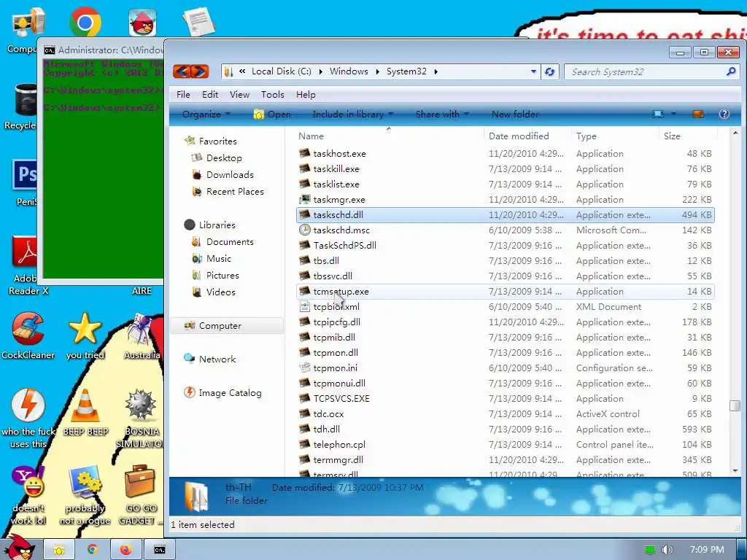
Task: Open the View menu
Action: click(x=239, y=94)
